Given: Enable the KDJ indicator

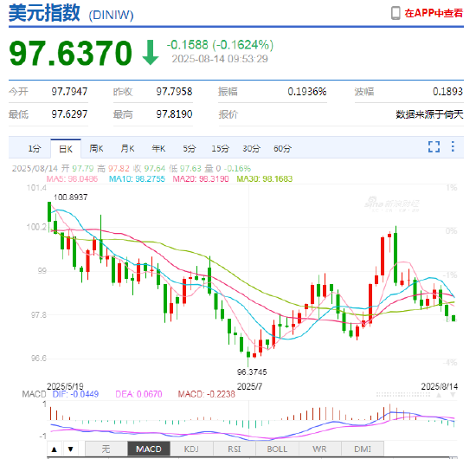Looking at the screenshot, I should (191, 449).
